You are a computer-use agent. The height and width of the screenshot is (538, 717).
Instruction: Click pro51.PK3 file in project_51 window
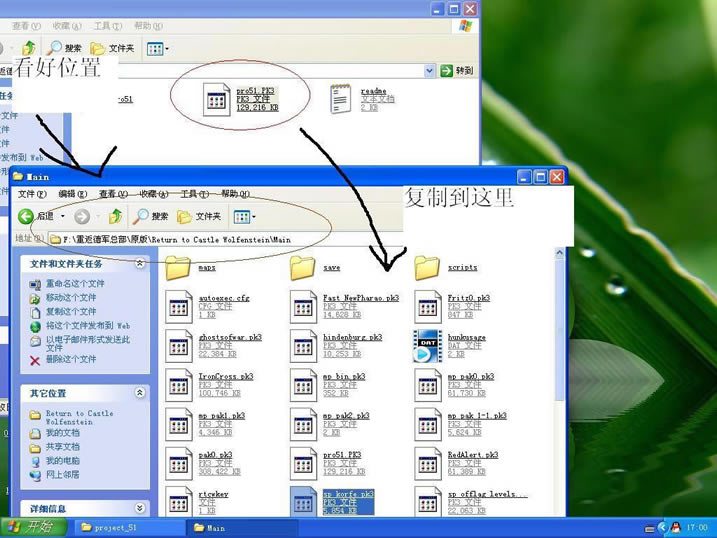pyautogui.click(x=241, y=99)
